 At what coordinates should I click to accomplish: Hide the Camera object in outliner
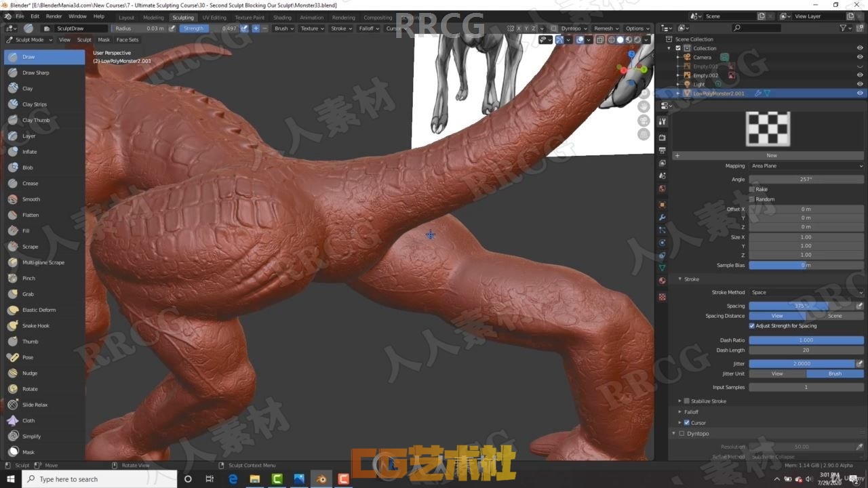(860, 57)
